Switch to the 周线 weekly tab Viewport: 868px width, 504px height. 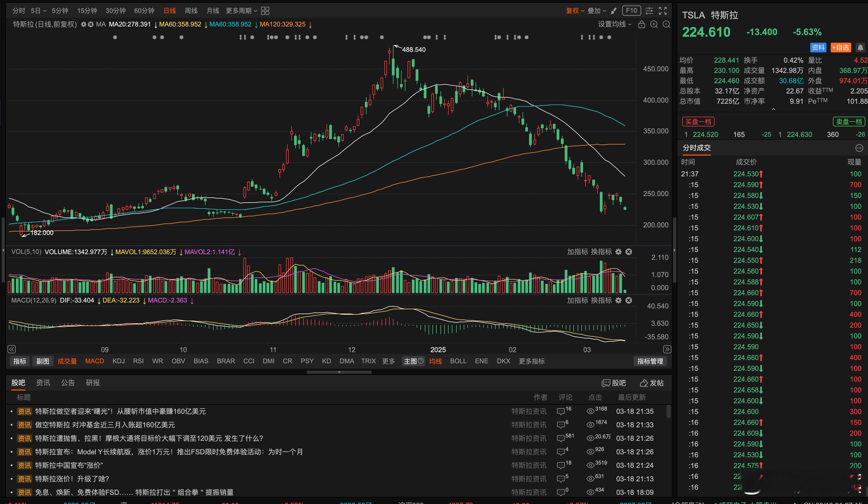(191, 11)
